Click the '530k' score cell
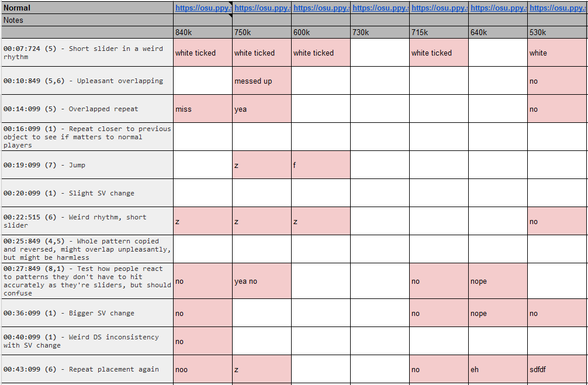Viewport: 588px width, 385px height. tap(557, 32)
